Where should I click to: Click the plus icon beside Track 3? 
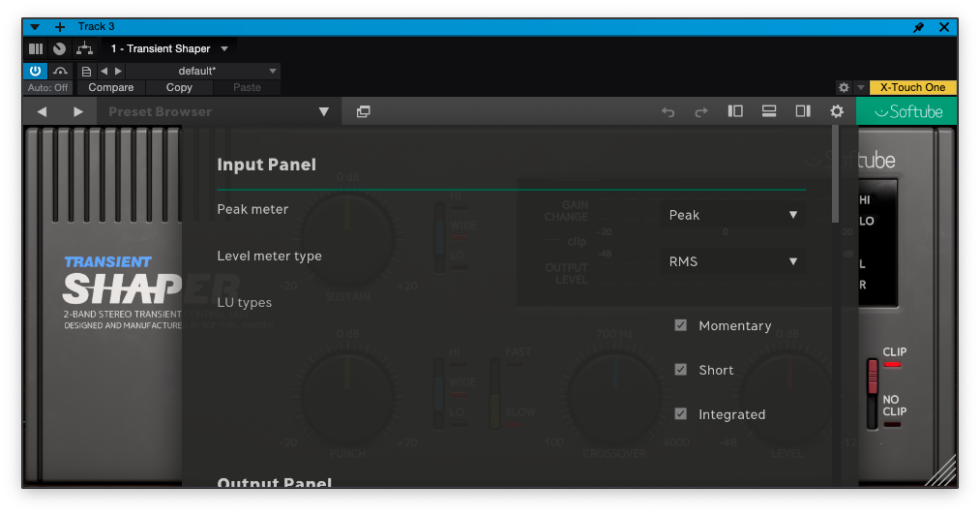click(59, 27)
